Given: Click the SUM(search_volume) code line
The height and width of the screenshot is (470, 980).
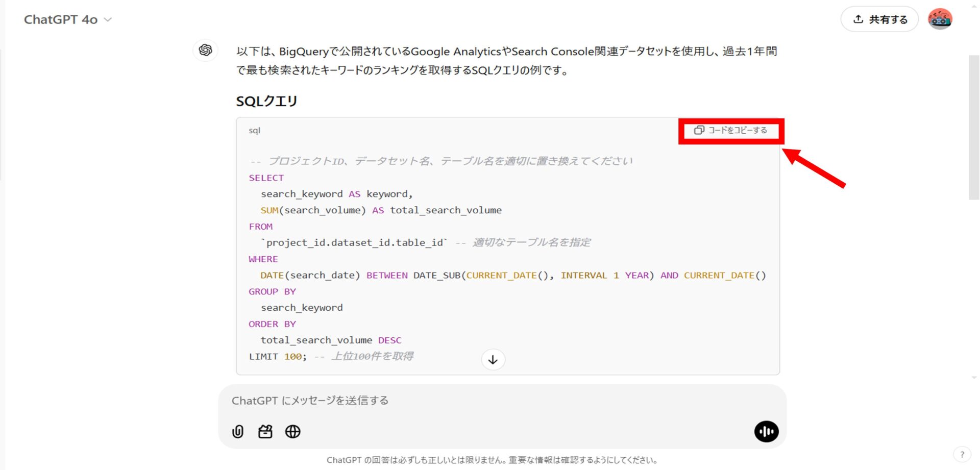Looking at the screenshot, I should coord(381,210).
